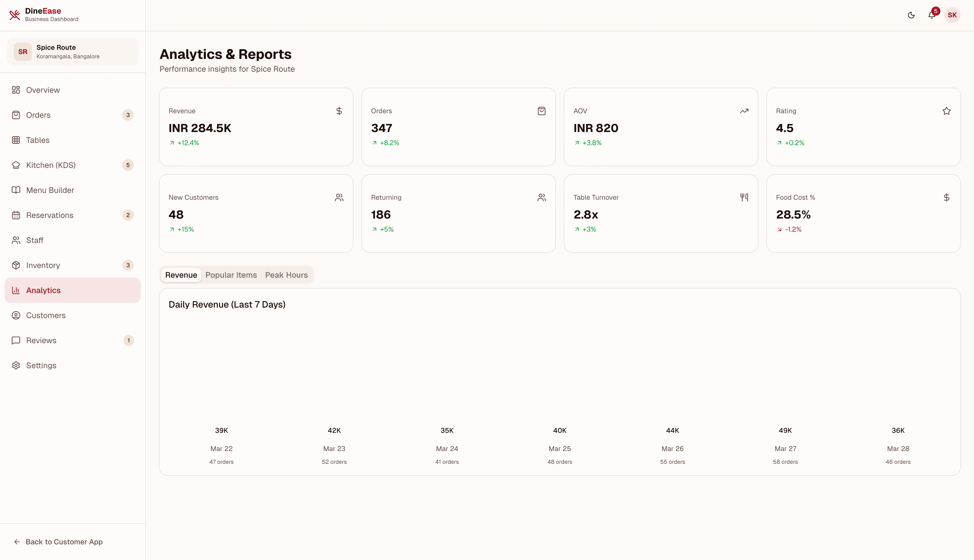Click Back to Customer App
Image resolution: width=974 pixels, height=560 pixels.
pyautogui.click(x=58, y=542)
